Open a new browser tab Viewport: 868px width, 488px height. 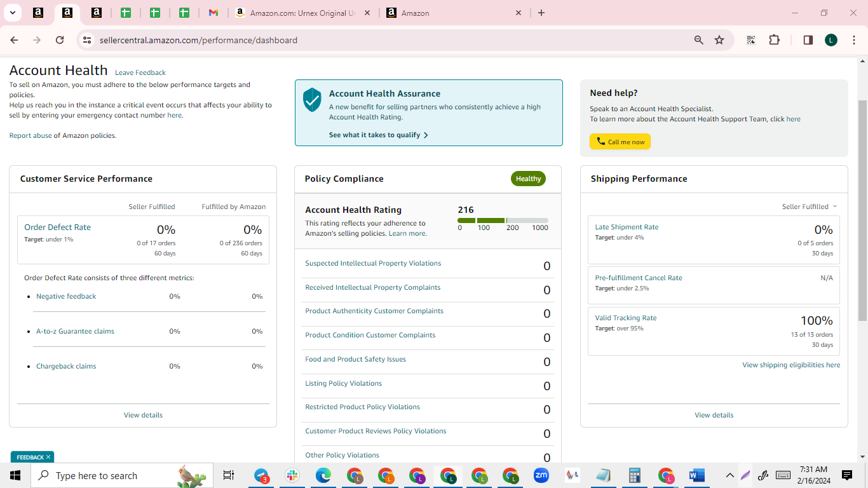541,13
